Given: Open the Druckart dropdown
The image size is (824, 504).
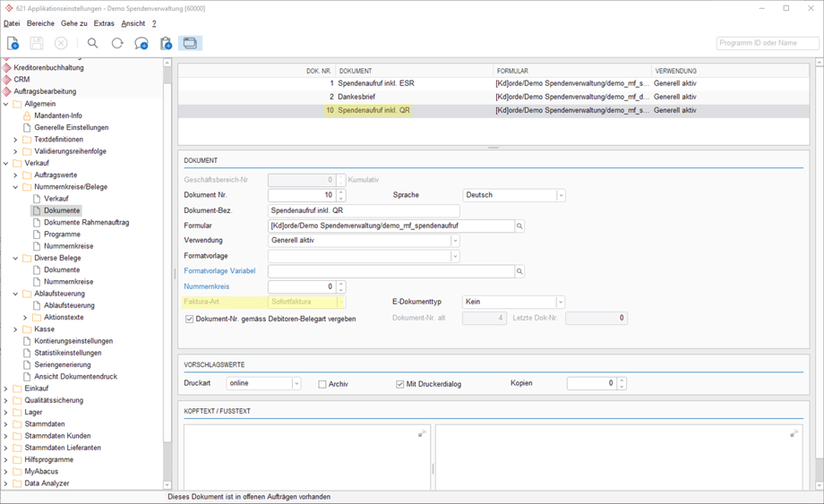Looking at the screenshot, I should tap(296, 383).
